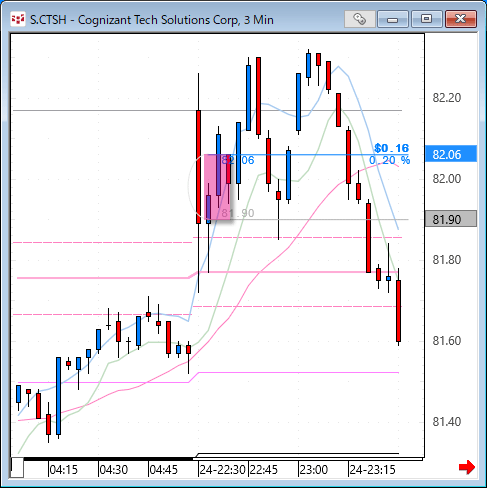487x488 pixels.
Task: Click the 24-23:15 time axis label
Action: click(372, 470)
